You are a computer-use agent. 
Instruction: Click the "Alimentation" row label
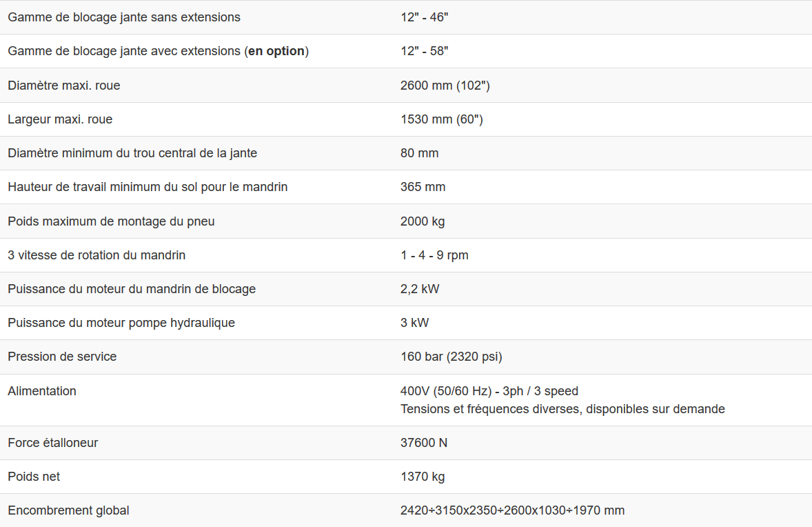point(42,391)
